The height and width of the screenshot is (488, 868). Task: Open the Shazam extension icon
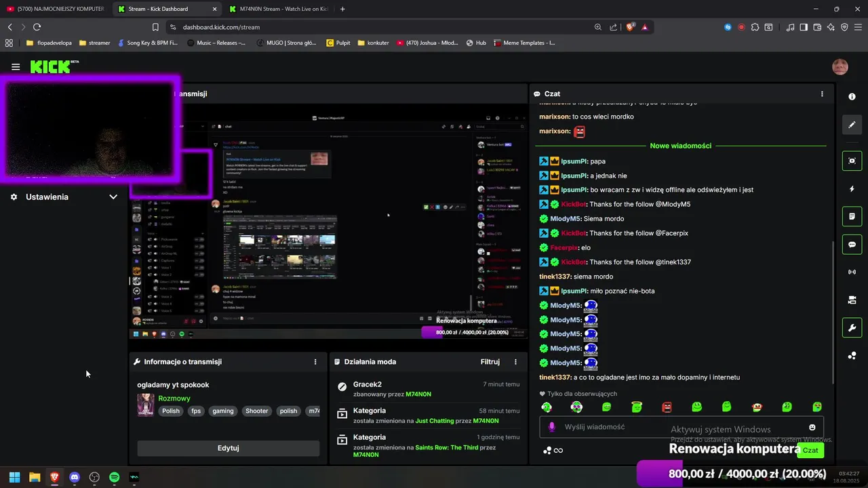pyautogui.click(x=728, y=27)
